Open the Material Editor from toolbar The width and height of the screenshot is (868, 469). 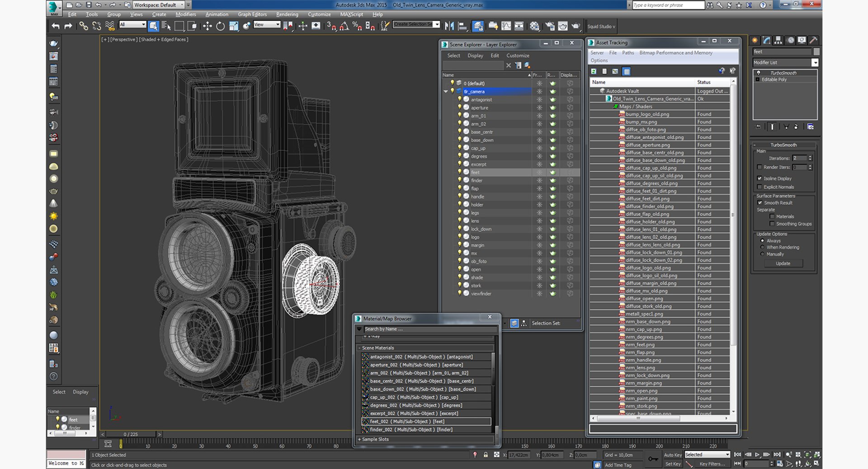(534, 26)
